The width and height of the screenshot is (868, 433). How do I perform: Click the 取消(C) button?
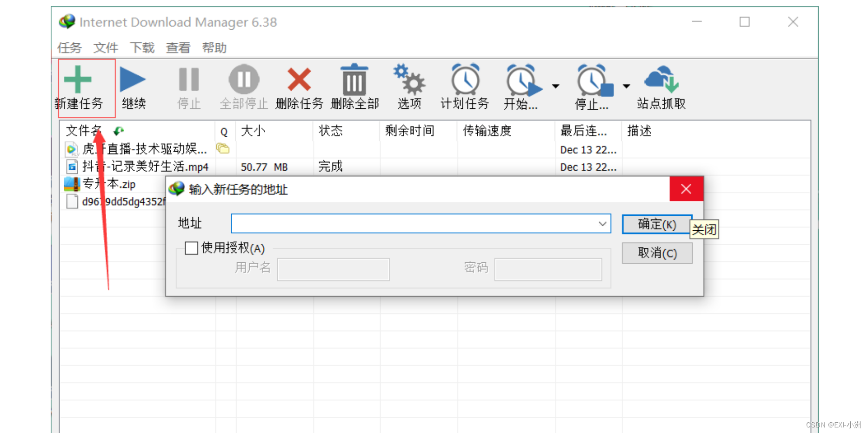tap(657, 253)
